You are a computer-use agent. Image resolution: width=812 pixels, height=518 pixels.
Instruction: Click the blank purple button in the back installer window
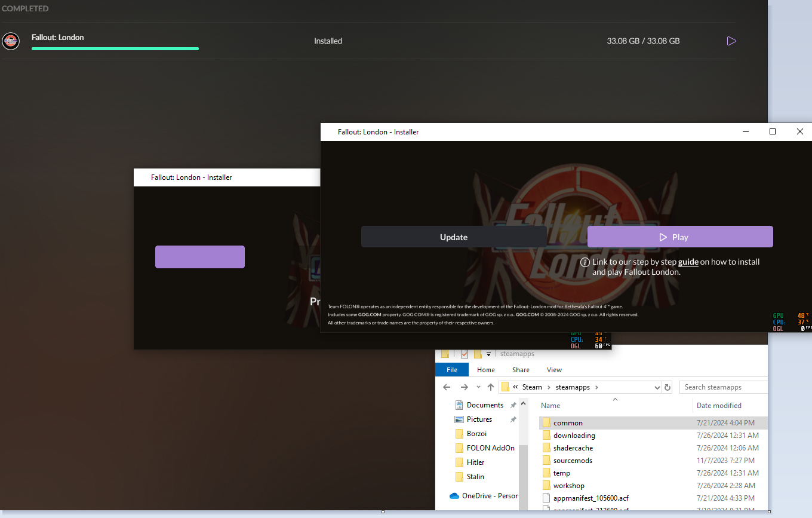200,257
